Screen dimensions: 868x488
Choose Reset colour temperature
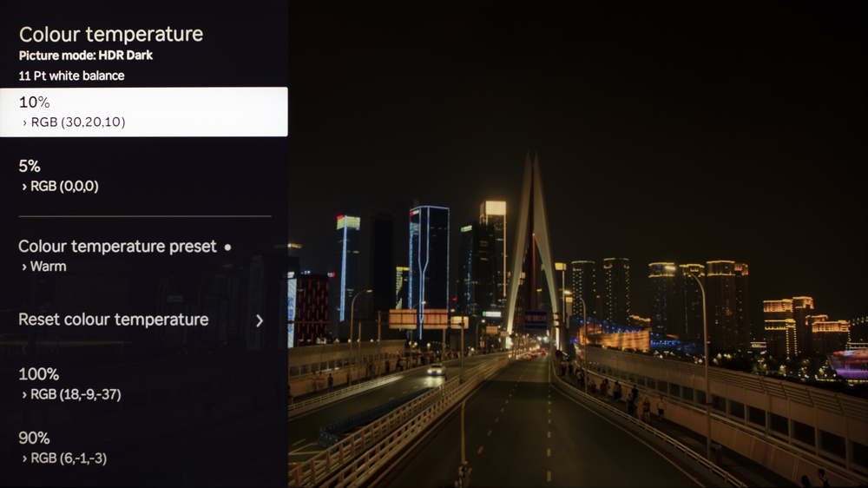(144, 320)
